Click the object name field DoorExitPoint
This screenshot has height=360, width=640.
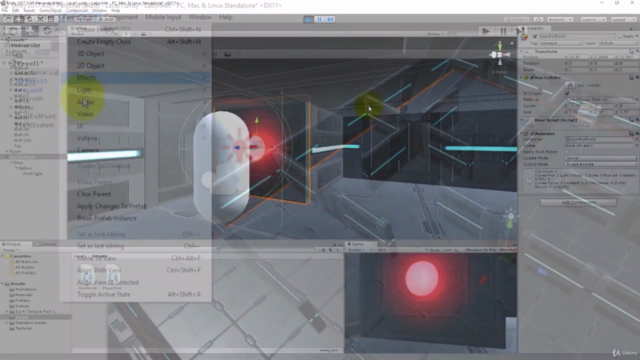point(577,36)
